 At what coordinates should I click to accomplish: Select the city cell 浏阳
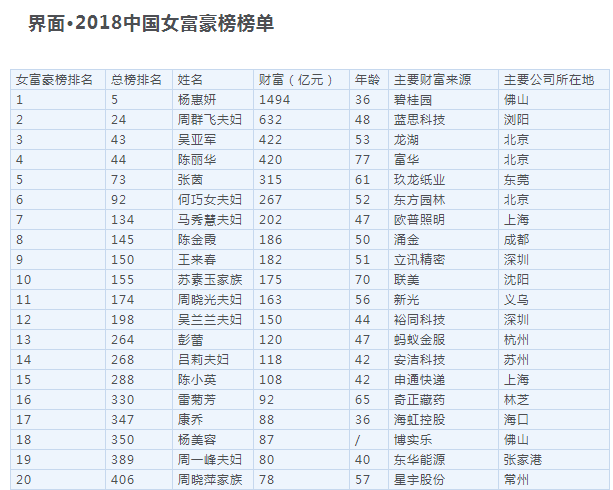coord(516,120)
